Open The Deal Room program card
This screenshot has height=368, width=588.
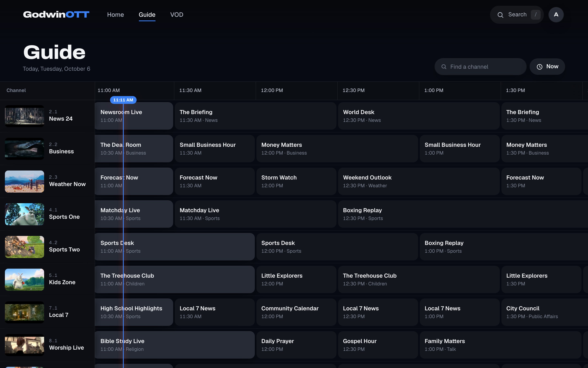tap(134, 149)
